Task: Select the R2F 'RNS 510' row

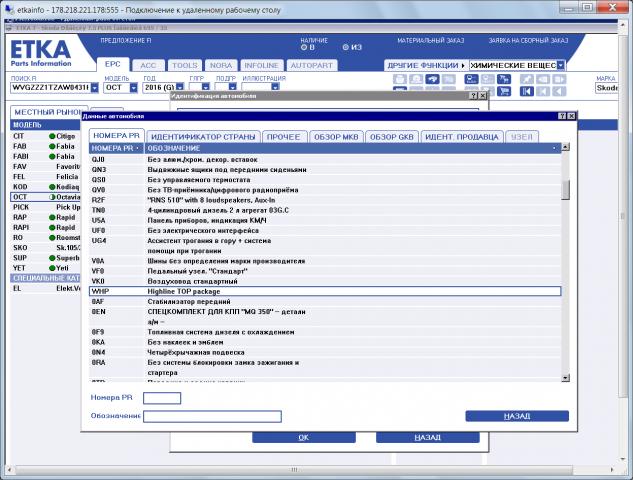Action: (x=325, y=200)
